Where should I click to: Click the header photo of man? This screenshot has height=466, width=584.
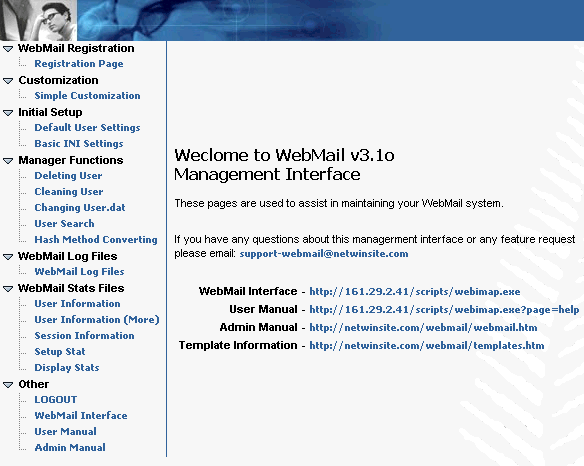pyautogui.click(x=38, y=20)
